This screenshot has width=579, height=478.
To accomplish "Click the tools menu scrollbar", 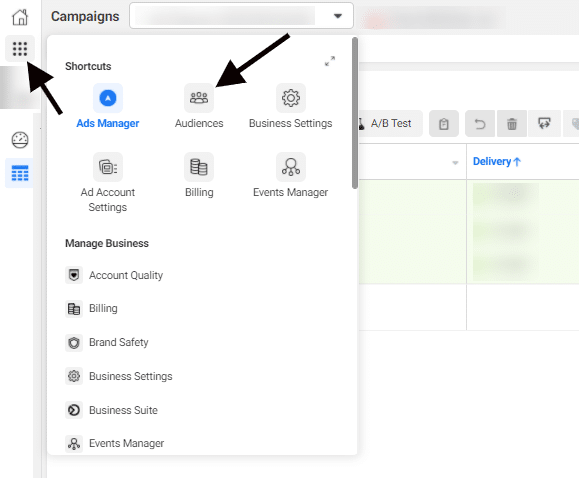I will pyautogui.click(x=355, y=113).
